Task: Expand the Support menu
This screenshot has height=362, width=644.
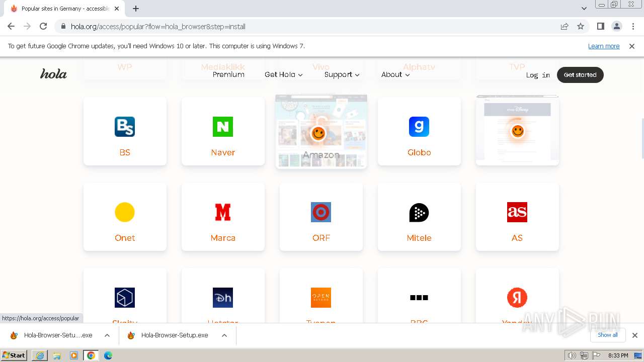Action: (342, 74)
